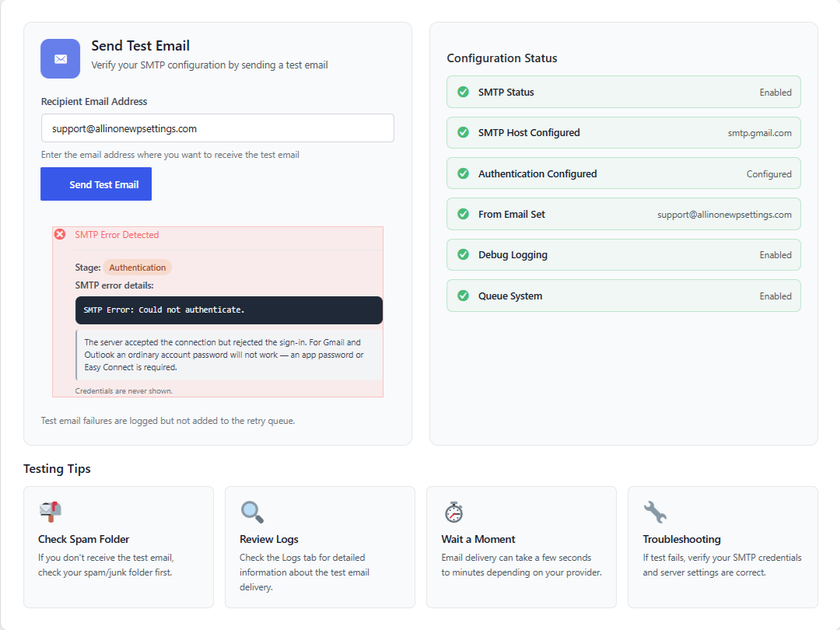Viewport: 840px width, 630px height.
Task: Click the blue envelope icon beside Send Test Email
Action: tap(61, 59)
